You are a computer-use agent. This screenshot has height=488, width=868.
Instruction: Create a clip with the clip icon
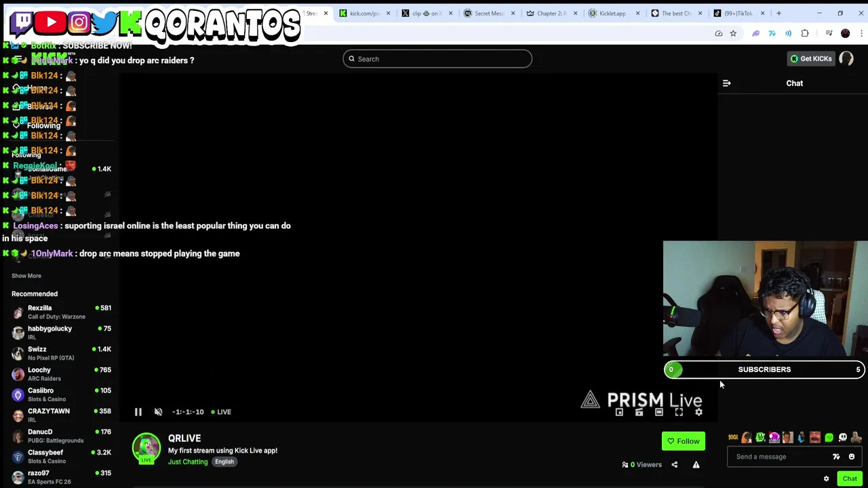(639, 411)
